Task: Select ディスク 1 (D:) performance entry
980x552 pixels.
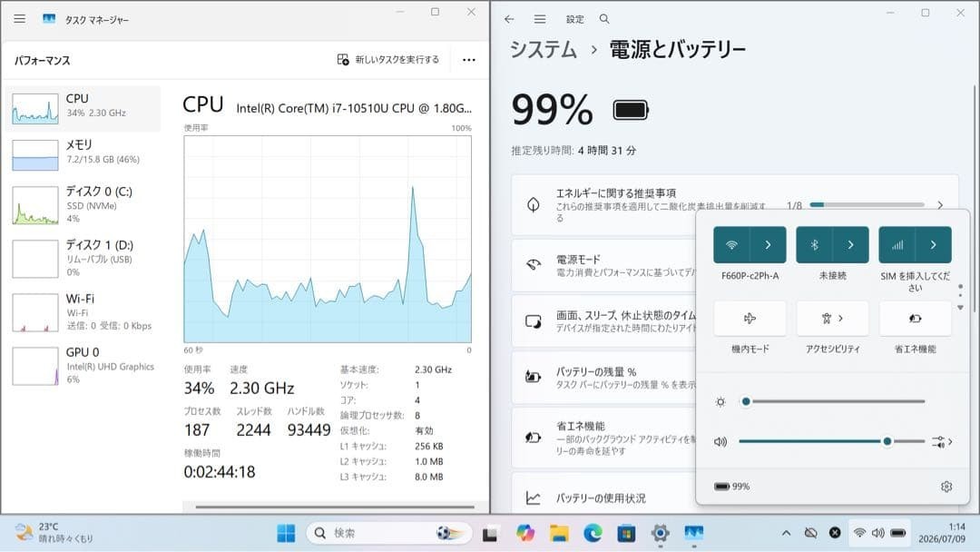Action: (83, 258)
